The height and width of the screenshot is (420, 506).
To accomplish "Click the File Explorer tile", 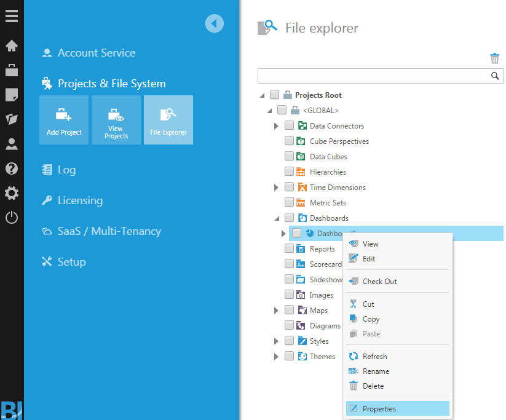I will pyautogui.click(x=168, y=120).
